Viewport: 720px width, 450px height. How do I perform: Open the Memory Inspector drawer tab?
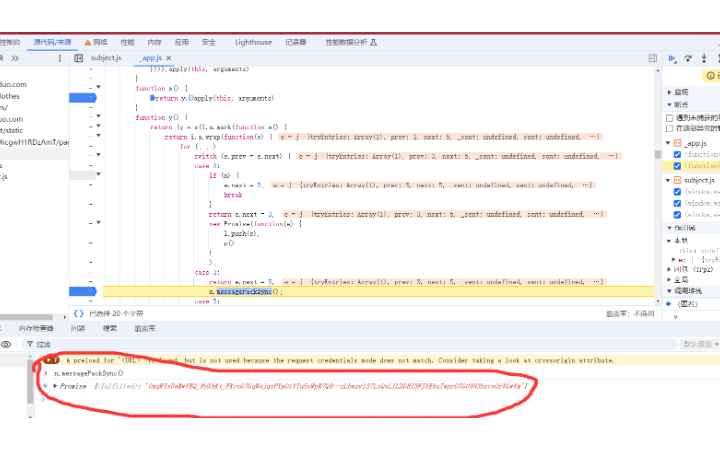coord(36,328)
